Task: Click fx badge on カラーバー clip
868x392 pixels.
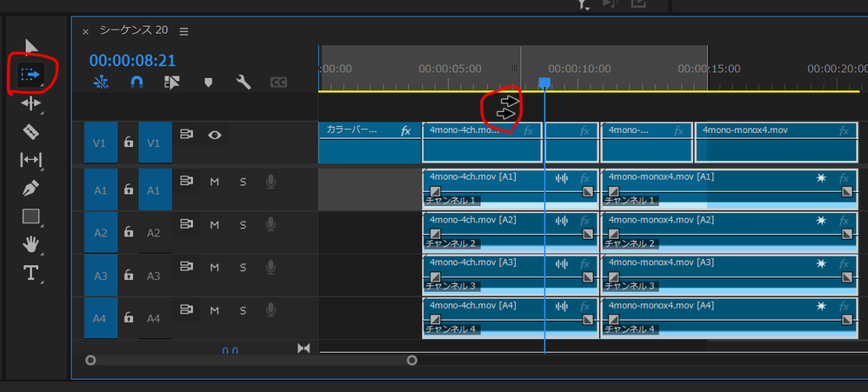Action: click(406, 131)
